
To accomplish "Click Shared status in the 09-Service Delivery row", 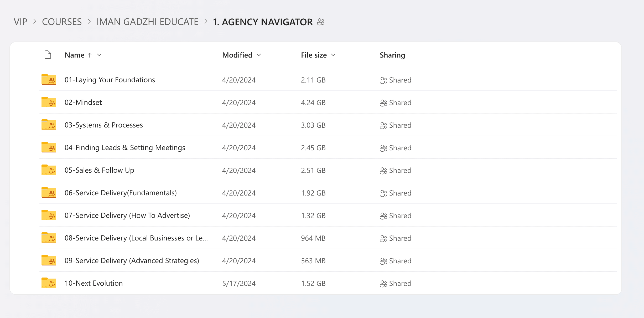I will click(x=396, y=261).
